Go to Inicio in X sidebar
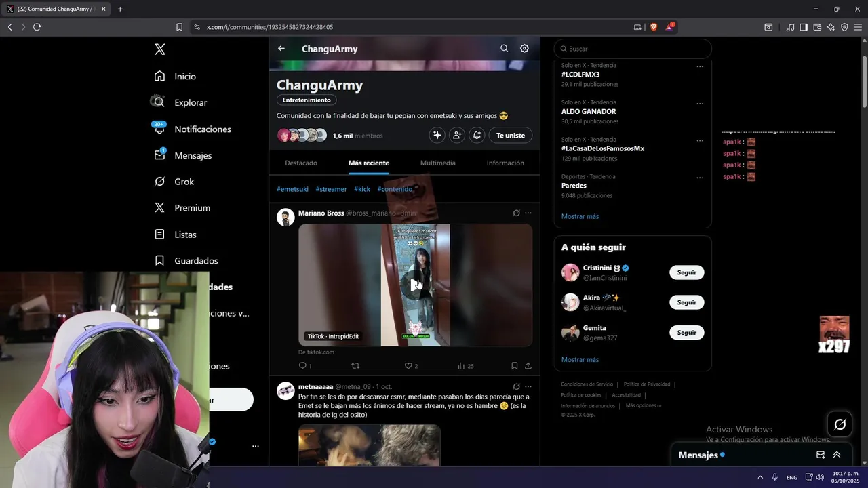The image size is (868, 488). tap(175, 77)
